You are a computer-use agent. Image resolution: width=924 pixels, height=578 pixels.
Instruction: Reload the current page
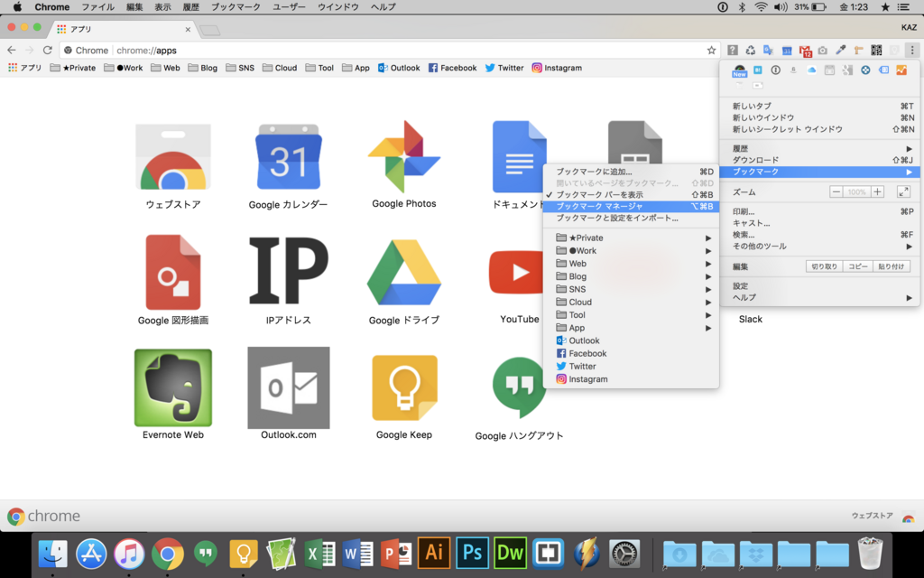click(x=48, y=51)
